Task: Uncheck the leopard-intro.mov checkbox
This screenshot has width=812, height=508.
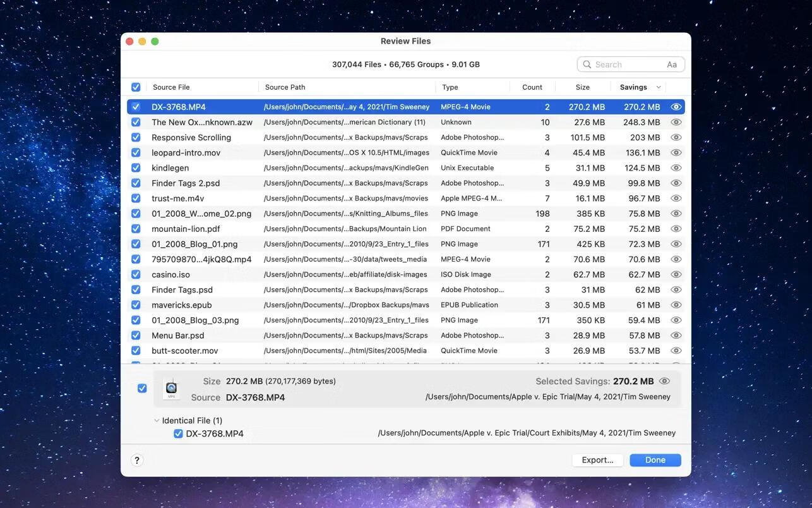Action: click(136, 153)
